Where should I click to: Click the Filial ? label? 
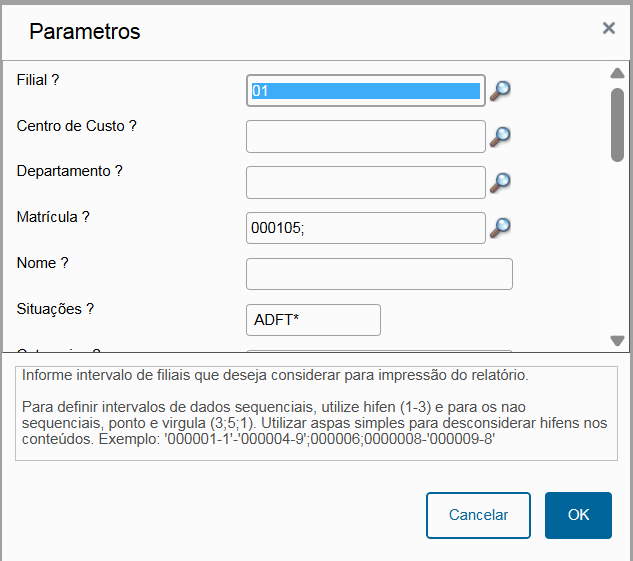[x=38, y=80]
